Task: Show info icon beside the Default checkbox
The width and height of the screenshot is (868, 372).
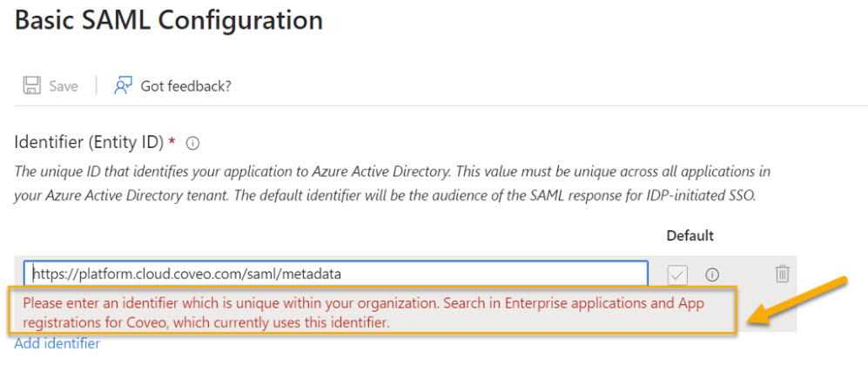Action: [712, 274]
